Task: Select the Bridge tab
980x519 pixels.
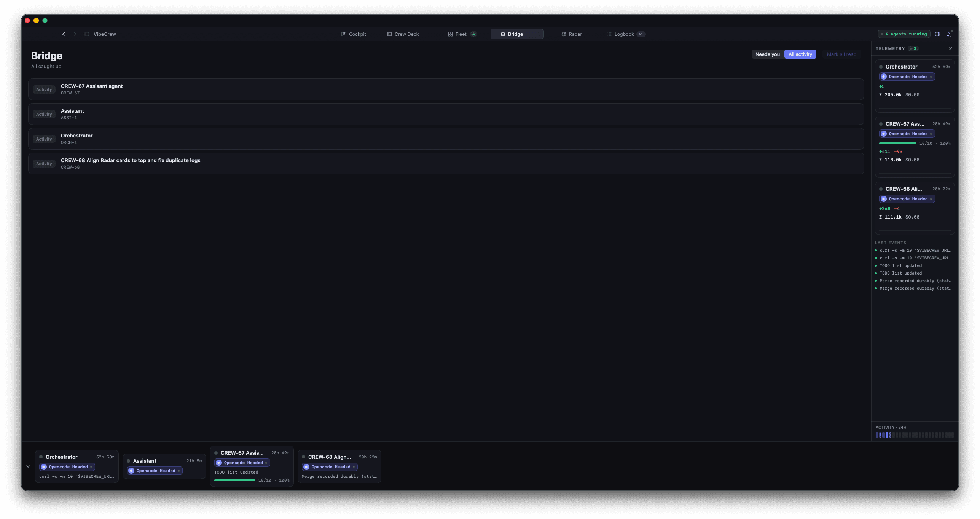Action: 517,34
